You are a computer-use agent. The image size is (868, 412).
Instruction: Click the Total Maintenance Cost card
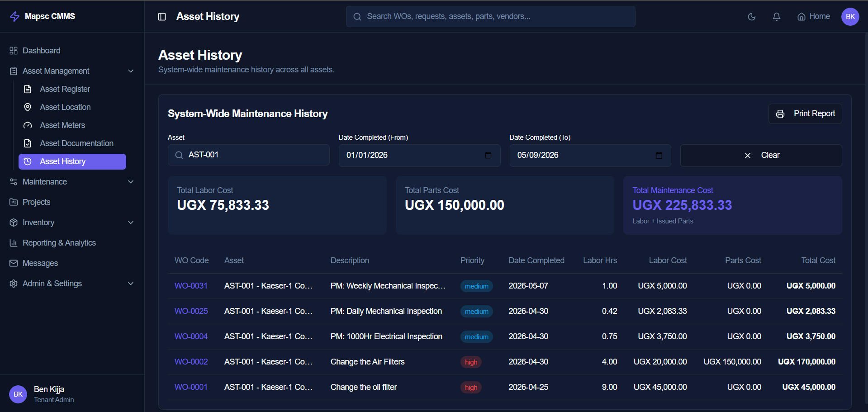(x=732, y=205)
